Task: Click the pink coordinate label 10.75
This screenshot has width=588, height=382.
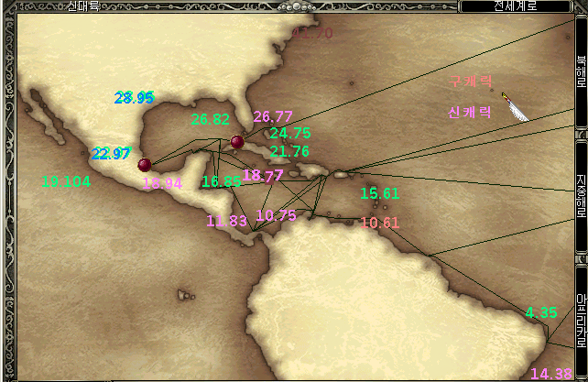Action: click(276, 215)
